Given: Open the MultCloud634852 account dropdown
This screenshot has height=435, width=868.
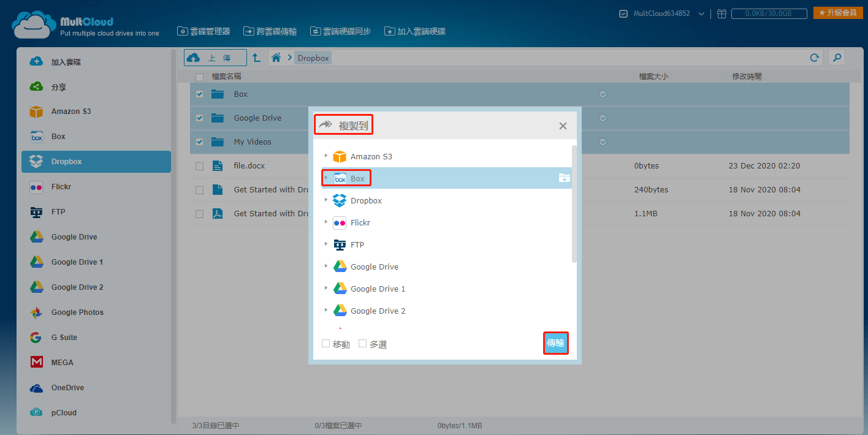Looking at the screenshot, I should (701, 13).
